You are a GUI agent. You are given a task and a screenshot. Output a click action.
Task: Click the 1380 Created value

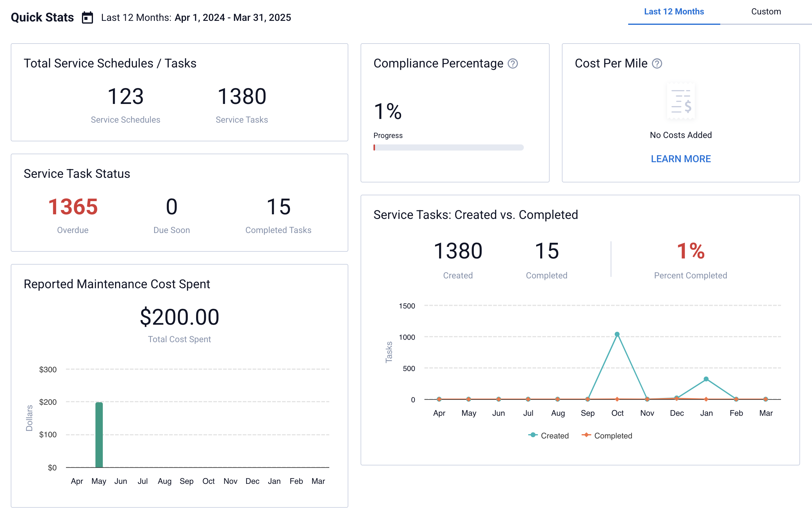(x=458, y=251)
